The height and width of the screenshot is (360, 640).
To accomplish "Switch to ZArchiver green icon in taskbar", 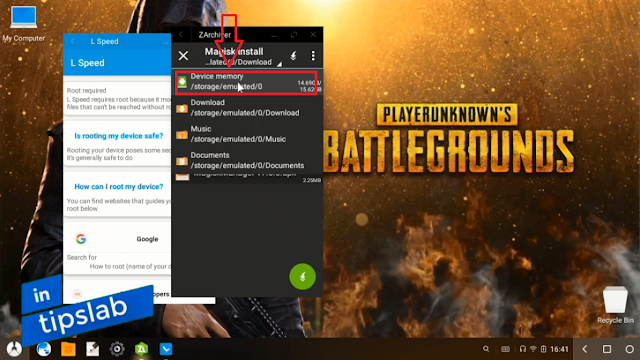I will point(141,349).
